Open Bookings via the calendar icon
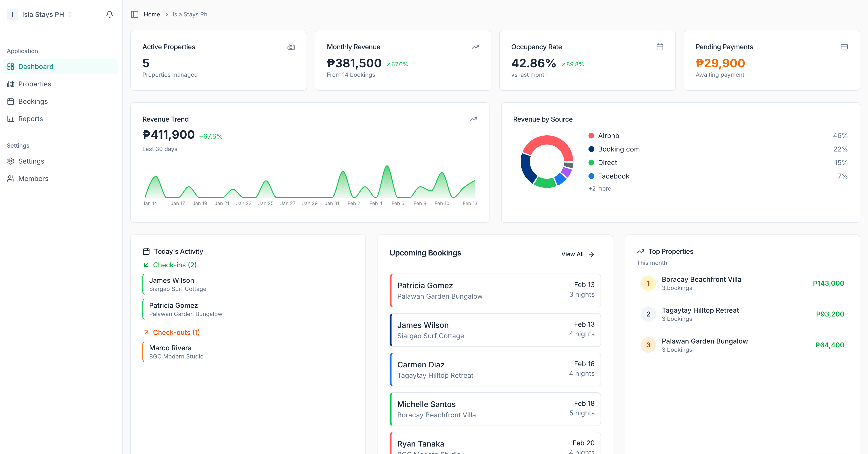 pyautogui.click(x=10, y=101)
